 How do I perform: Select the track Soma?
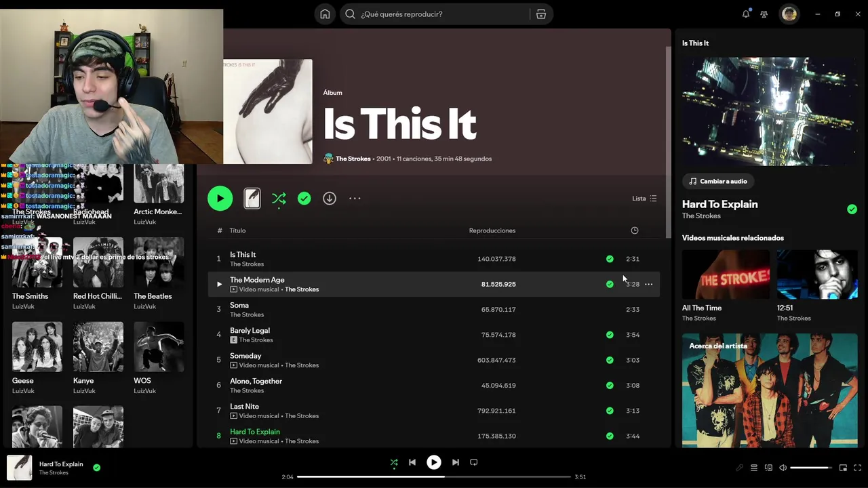[434, 309]
